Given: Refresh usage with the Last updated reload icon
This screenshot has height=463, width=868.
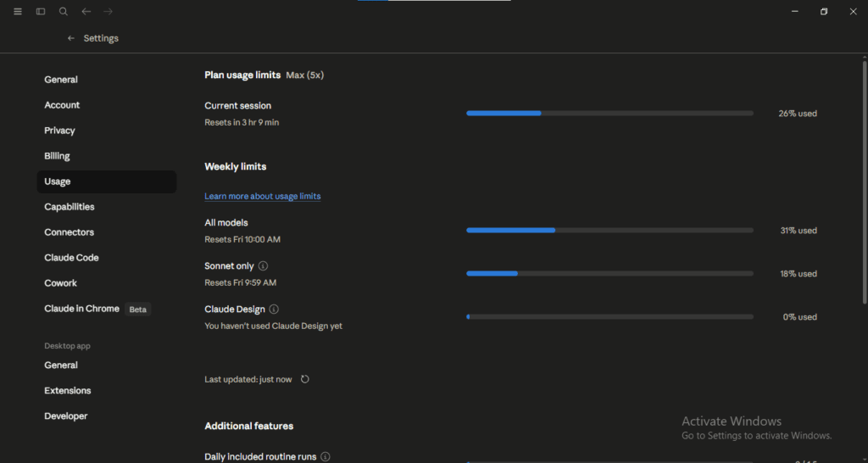Looking at the screenshot, I should click(x=305, y=379).
